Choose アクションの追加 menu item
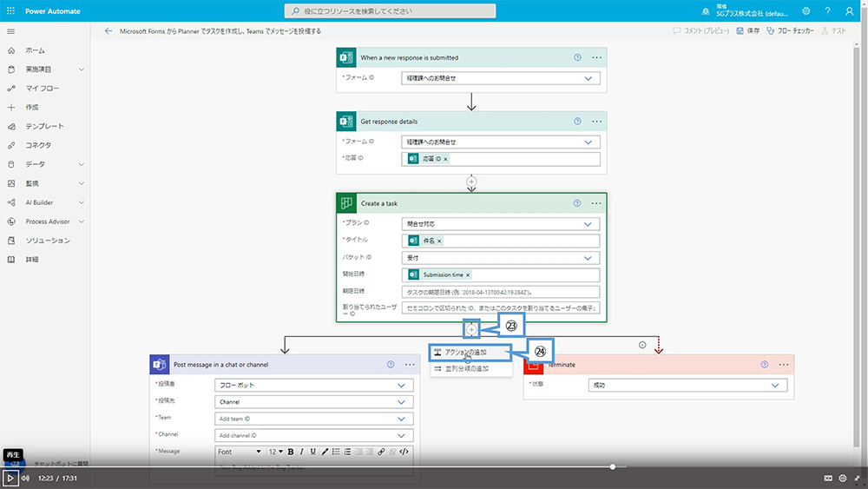This screenshot has height=489, width=868. click(x=470, y=353)
